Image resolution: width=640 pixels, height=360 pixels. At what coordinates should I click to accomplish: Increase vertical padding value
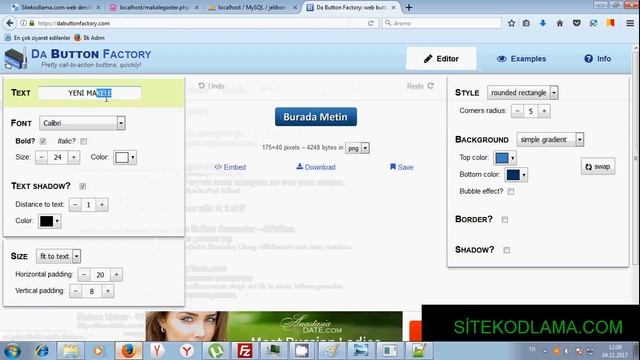pos(108,291)
